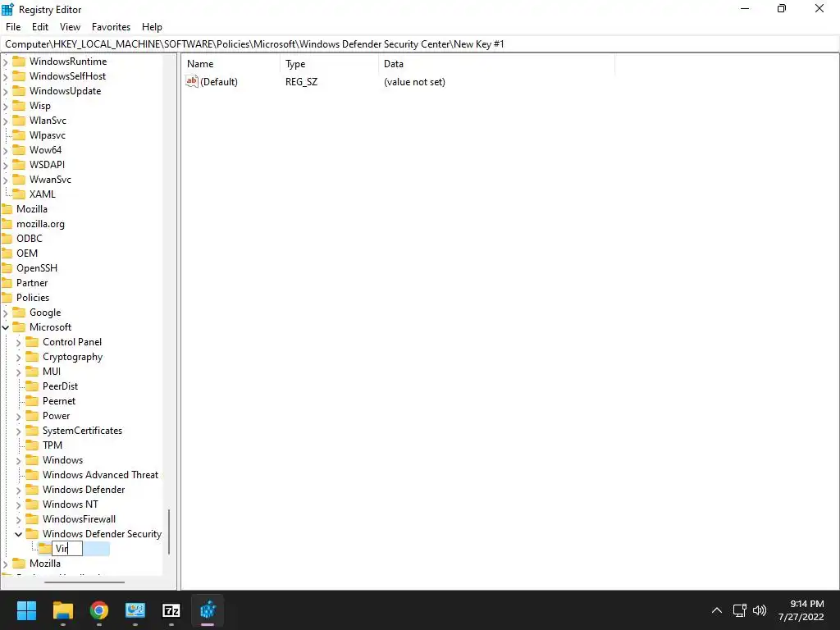Collapse Windows Defender Security Center key
The height and width of the screenshot is (630, 840).
[19, 534]
